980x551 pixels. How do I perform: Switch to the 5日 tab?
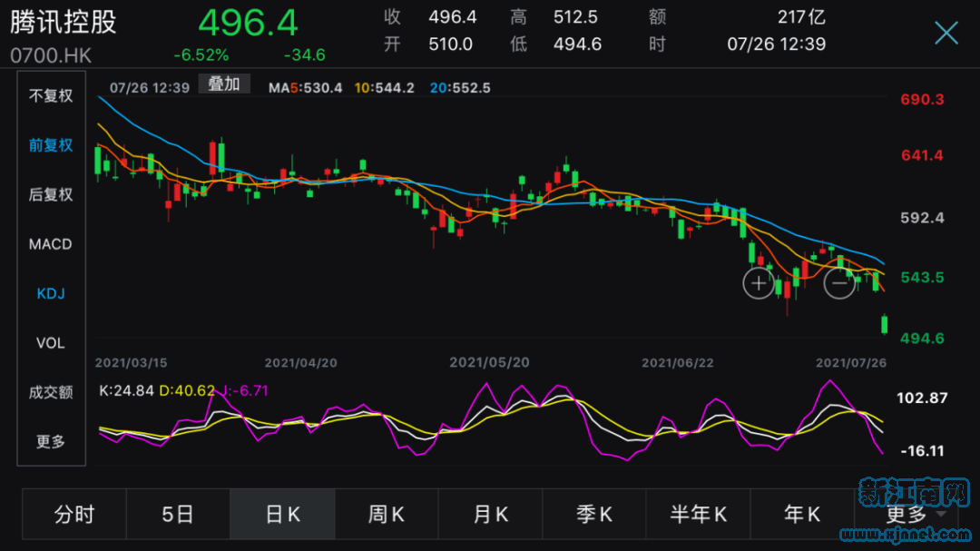pyautogui.click(x=178, y=515)
